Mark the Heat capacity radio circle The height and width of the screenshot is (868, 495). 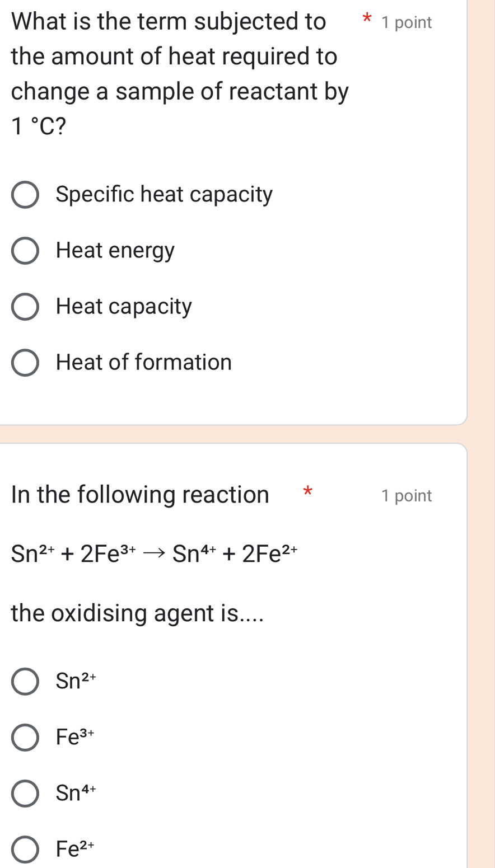click(x=25, y=307)
